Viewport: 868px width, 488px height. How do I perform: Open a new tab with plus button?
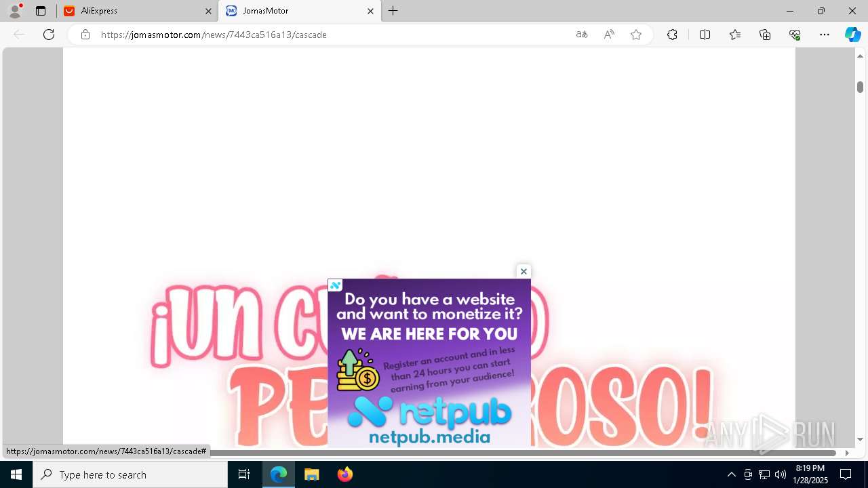393,11
